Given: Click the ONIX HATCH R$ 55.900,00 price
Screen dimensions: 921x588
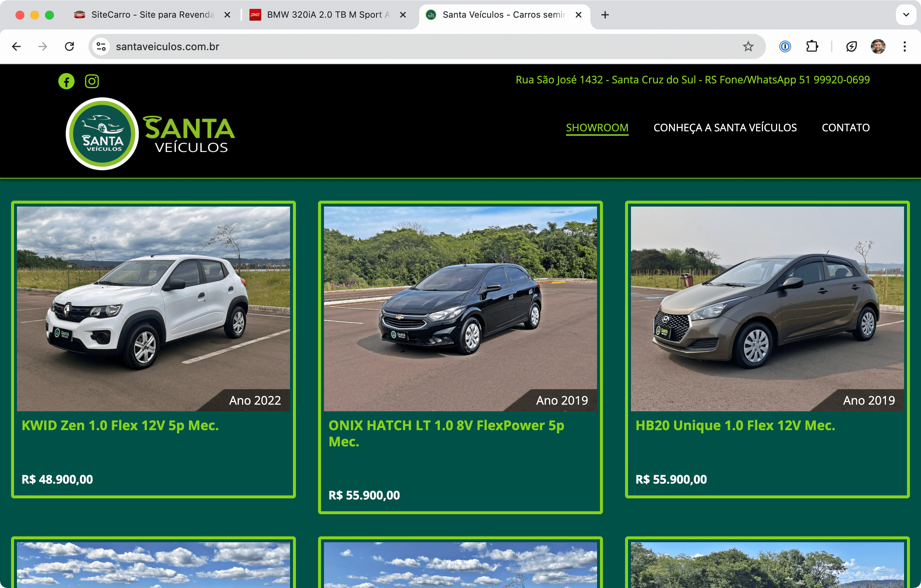Looking at the screenshot, I should pyautogui.click(x=364, y=495).
